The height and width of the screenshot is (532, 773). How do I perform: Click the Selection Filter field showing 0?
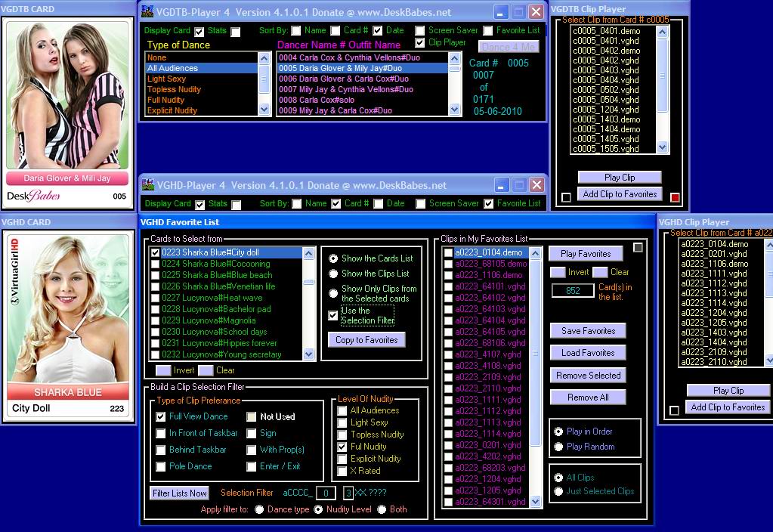click(x=325, y=493)
